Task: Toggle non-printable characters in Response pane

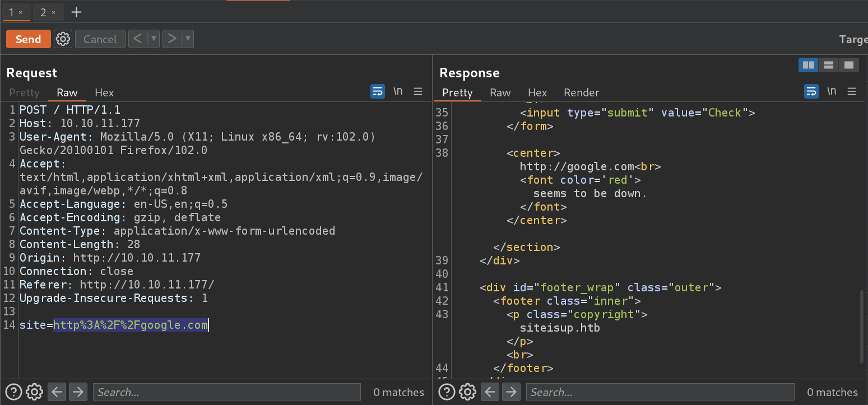Action: pyautogui.click(x=832, y=91)
